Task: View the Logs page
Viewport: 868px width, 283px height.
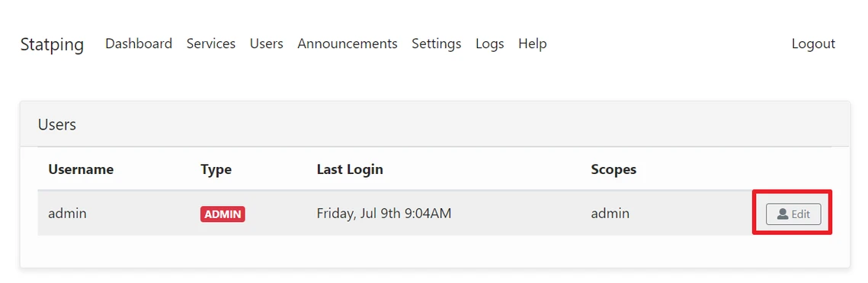Action: (489, 43)
